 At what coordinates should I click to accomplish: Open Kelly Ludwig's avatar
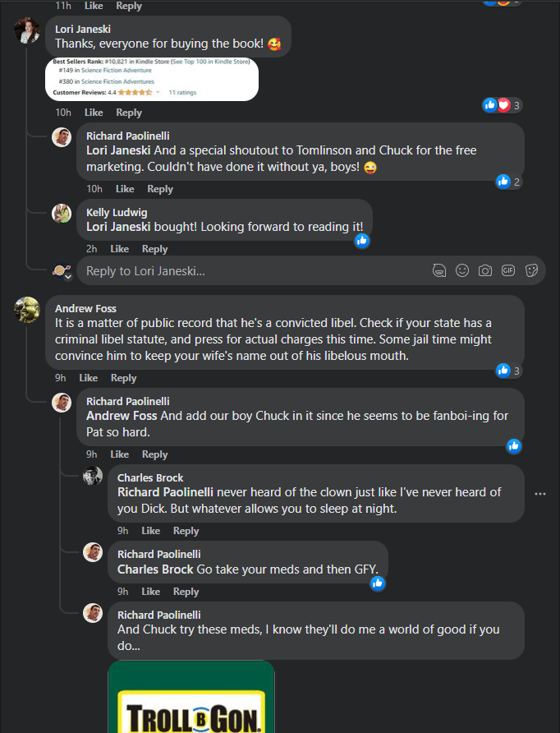(62, 214)
